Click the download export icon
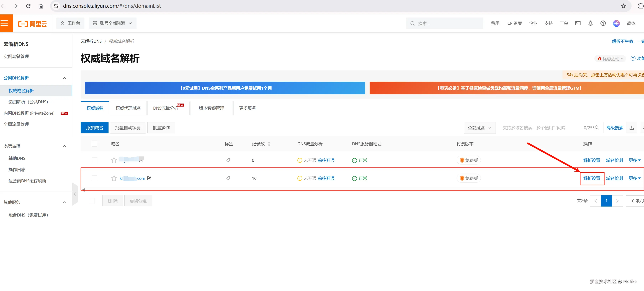644x291 pixels. click(632, 128)
